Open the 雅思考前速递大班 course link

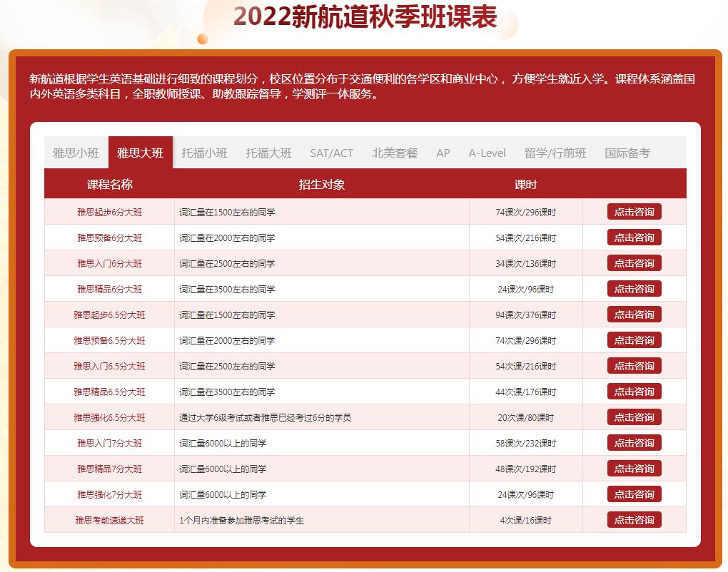click(x=110, y=521)
